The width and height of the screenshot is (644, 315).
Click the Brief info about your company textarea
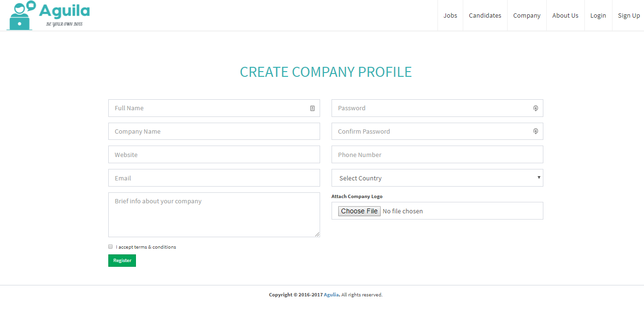214,215
